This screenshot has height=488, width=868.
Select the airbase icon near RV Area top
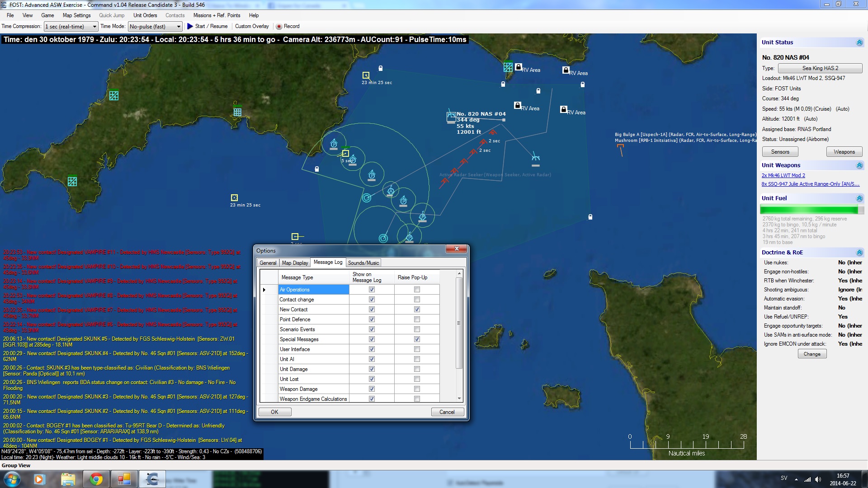point(508,67)
